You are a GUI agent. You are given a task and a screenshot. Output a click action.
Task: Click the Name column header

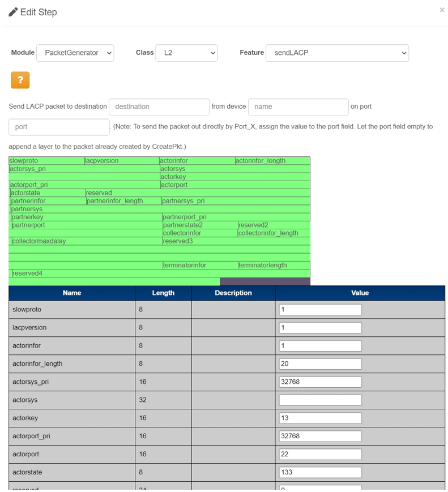72,293
